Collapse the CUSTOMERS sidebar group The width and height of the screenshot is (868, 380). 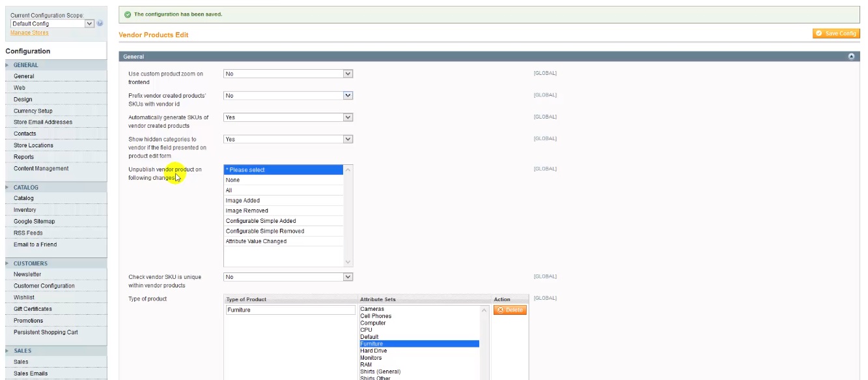[30, 263]
